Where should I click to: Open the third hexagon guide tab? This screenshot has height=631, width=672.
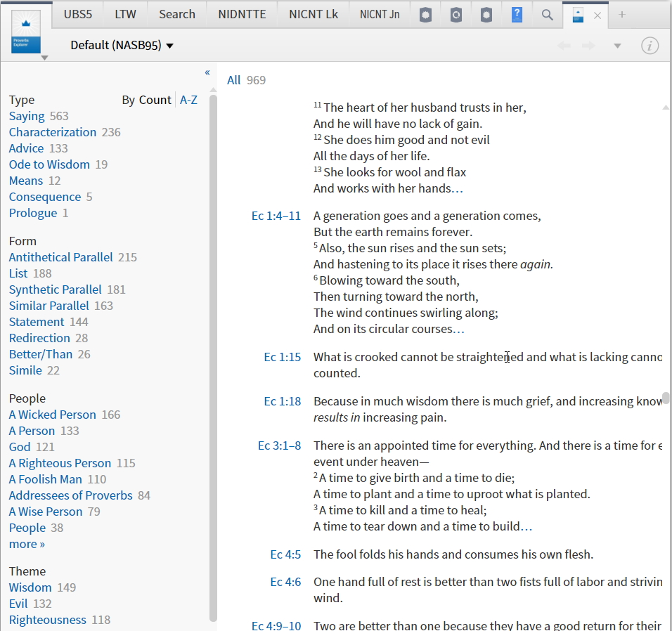point(486,15)
